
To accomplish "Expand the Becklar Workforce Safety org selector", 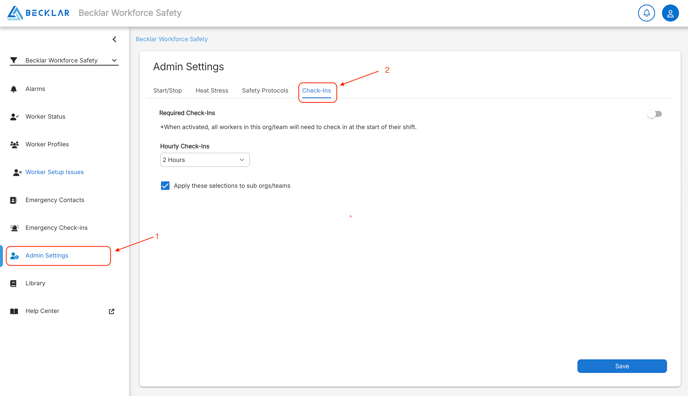I will (64, 61).
